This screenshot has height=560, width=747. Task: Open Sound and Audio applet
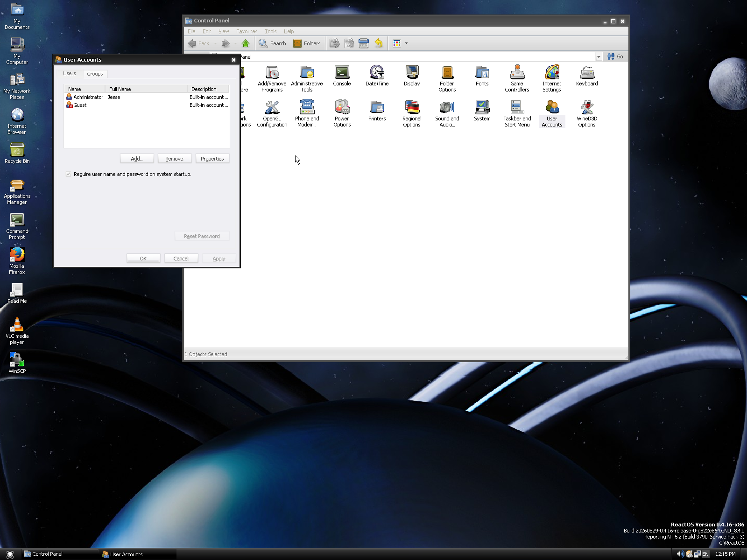point(447,113)
